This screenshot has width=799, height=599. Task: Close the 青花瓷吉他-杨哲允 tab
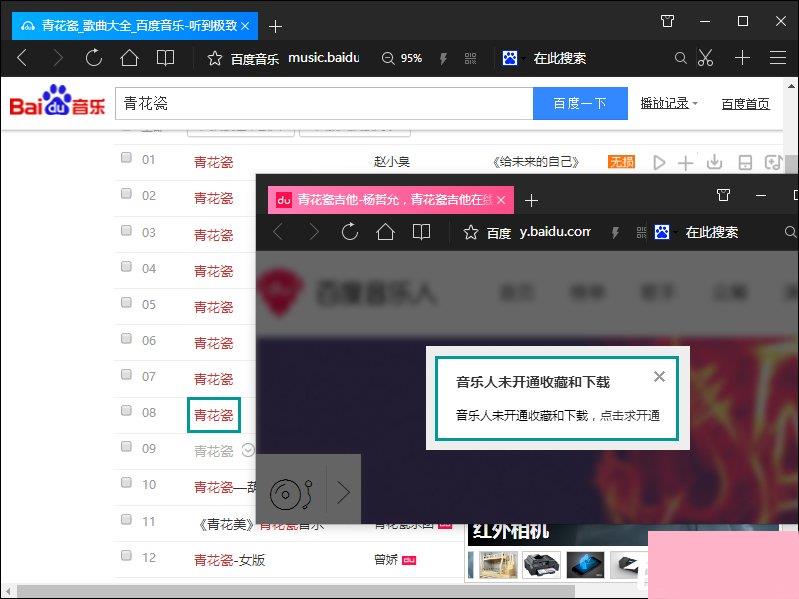[501, 200]
